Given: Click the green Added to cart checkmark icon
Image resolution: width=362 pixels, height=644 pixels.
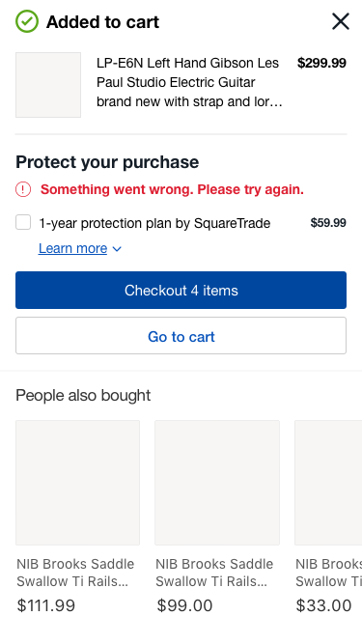Looking at the screenshot, I should tap(27, 21).
